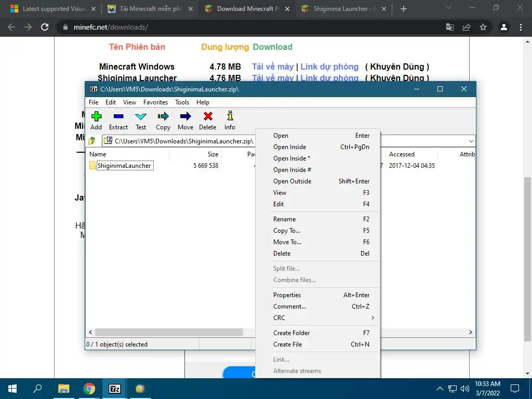The image size is (532, 399).
Task: Switch to the Latest supported Visual tab
Action: (54, 9)
